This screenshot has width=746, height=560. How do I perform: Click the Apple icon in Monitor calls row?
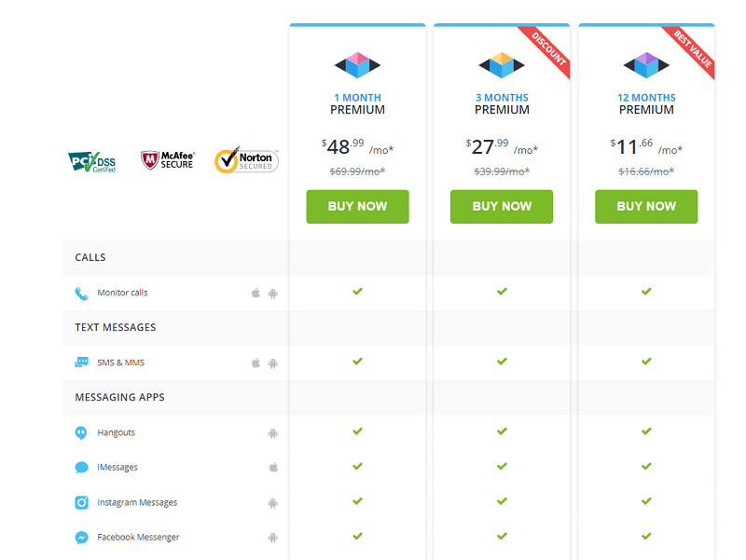[256, 293]
